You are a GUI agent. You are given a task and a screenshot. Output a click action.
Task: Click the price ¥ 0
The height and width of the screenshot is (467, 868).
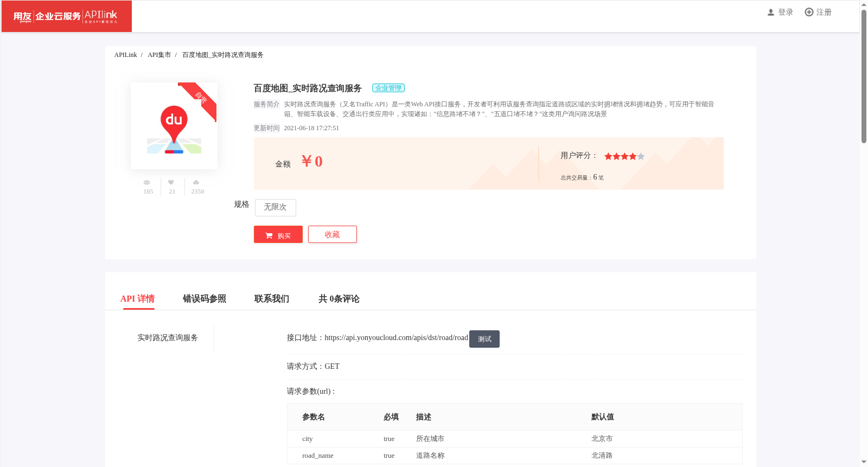312,162
